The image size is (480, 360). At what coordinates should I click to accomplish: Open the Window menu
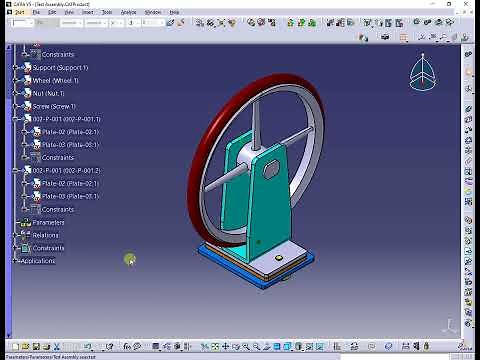point(153,12)
